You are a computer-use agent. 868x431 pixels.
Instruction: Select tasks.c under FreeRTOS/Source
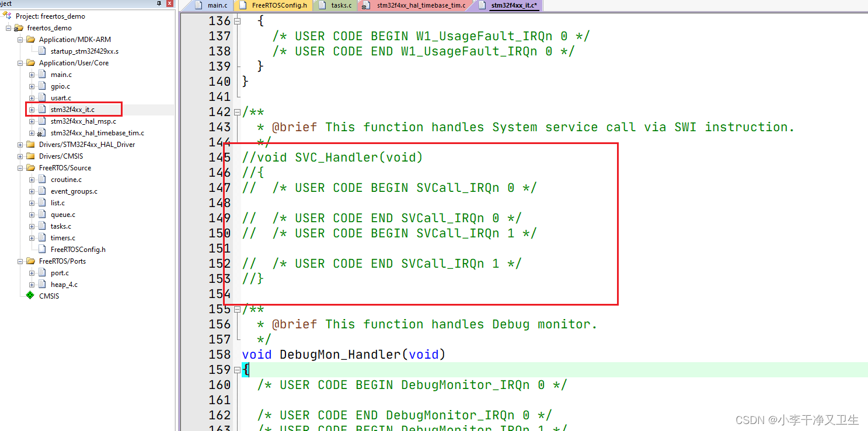tap(61, 226)
